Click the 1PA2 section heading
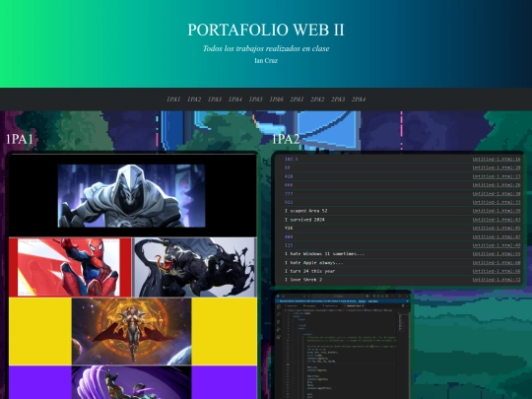 point(286,139)
